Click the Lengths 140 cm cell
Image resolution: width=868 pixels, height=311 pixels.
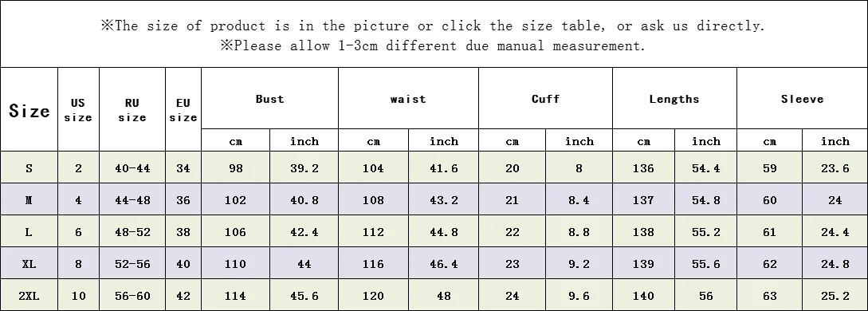[643, 296]
